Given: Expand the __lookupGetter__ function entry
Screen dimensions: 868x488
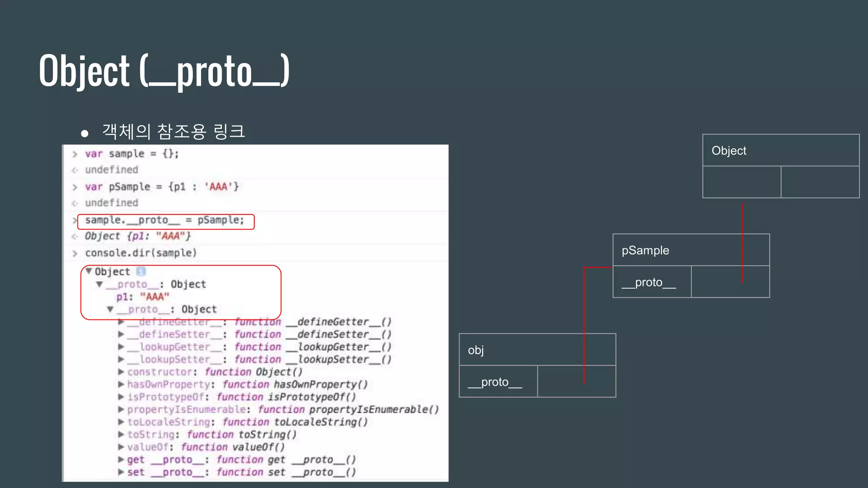Looking at the screenshot, I should click(x=121, y=347).
